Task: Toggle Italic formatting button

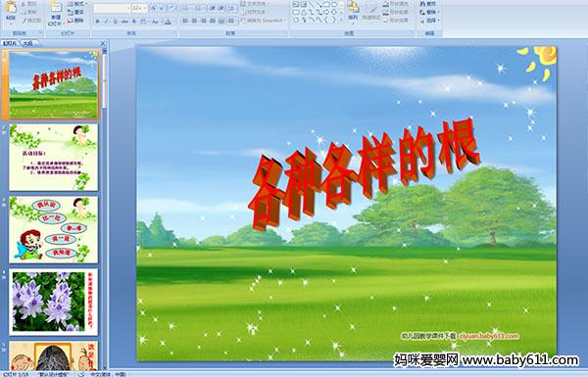Action: pyautogui.click(x=106, y=22)
